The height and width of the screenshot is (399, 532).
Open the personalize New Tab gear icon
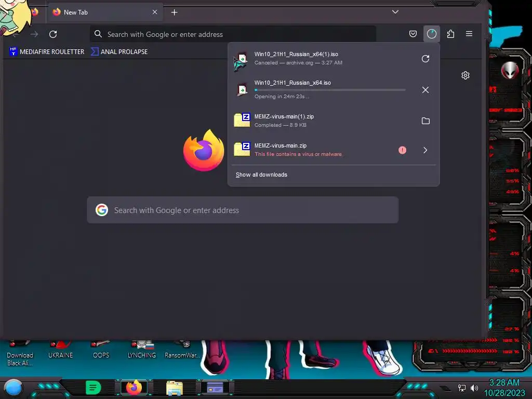click(x=465, y=75)
